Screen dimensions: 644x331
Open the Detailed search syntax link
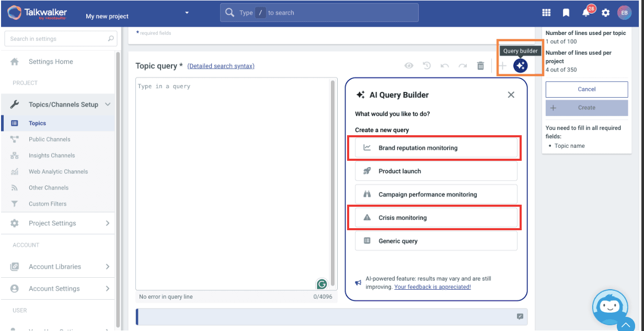[x=221, y=66]
